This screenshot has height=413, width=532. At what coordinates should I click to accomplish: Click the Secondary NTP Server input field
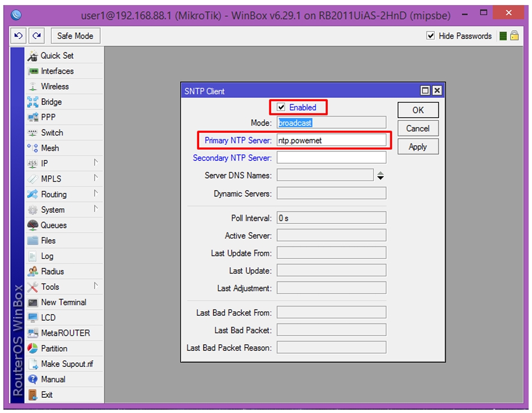click(x=331, y=158)
